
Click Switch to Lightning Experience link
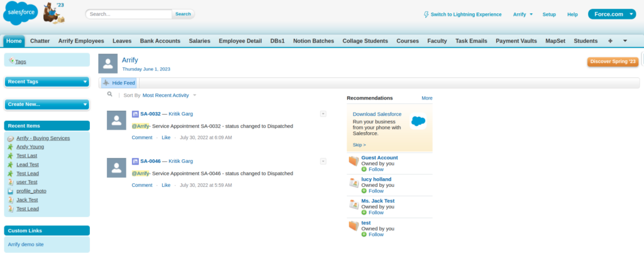(466, 14)
